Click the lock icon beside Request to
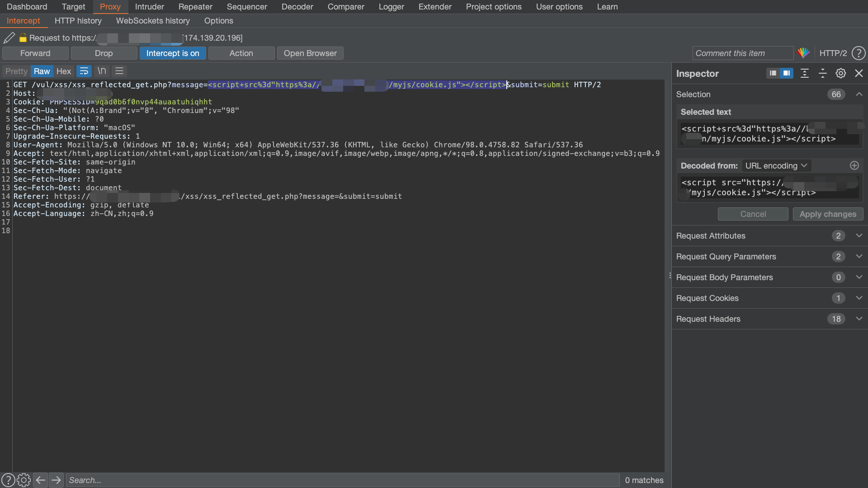 [x=23, y=38]
